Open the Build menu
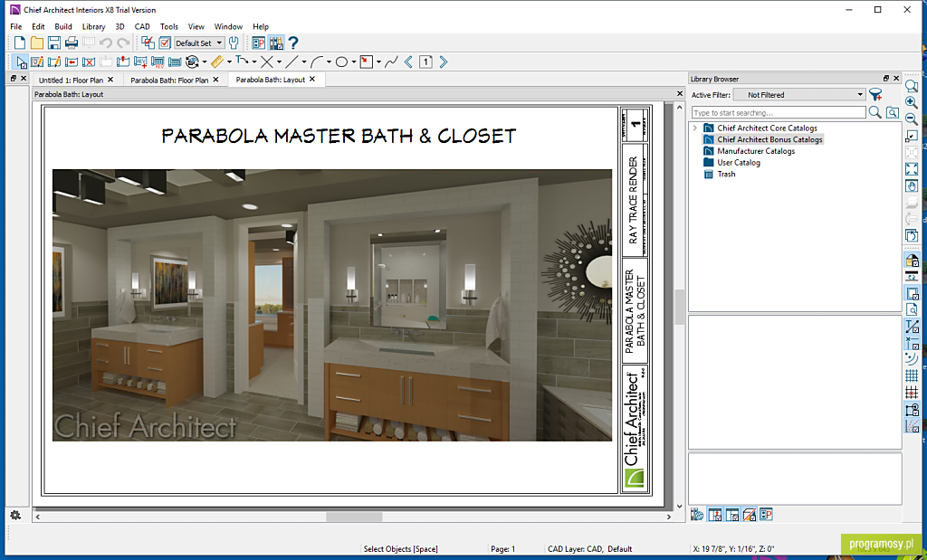The height and width of the screenshot is (560, 927). pos(63,26)
